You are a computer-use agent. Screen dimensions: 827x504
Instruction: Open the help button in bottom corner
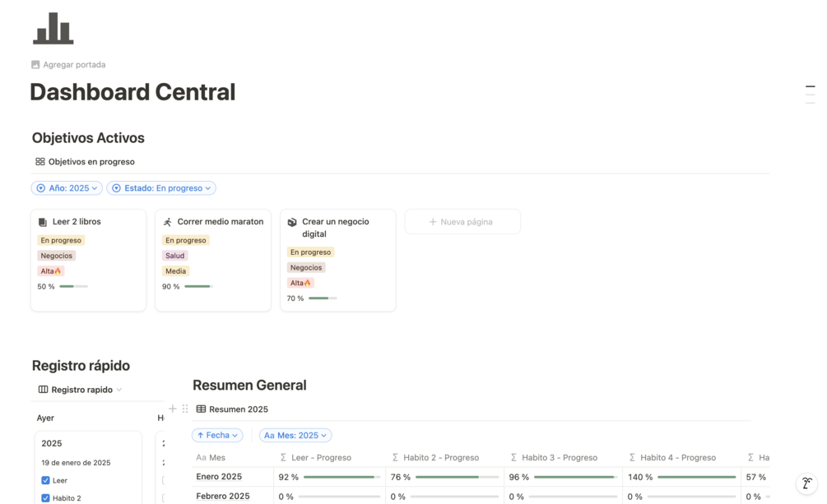pyautogui.click(x=806, y=483)
